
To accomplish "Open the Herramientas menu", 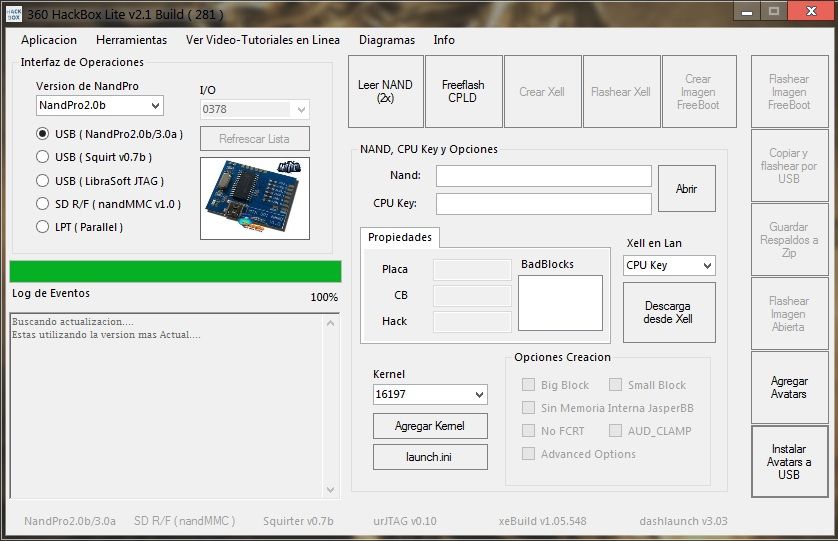I will 131,40.
